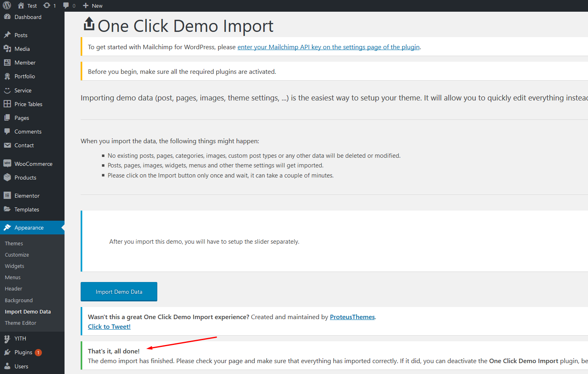
Task: Click the 'Click to Tweet!' link
Action: pyautogui.click(x=109, y=327)
